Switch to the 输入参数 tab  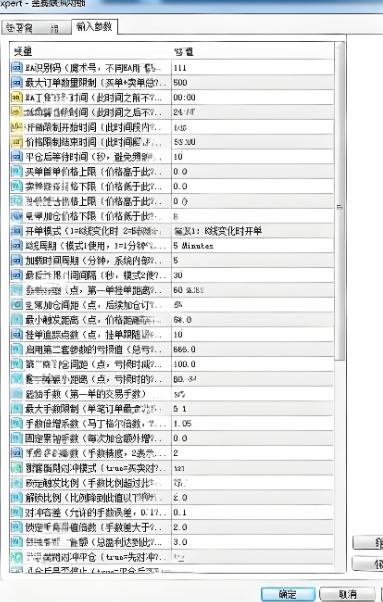click(x=94, y=27)
